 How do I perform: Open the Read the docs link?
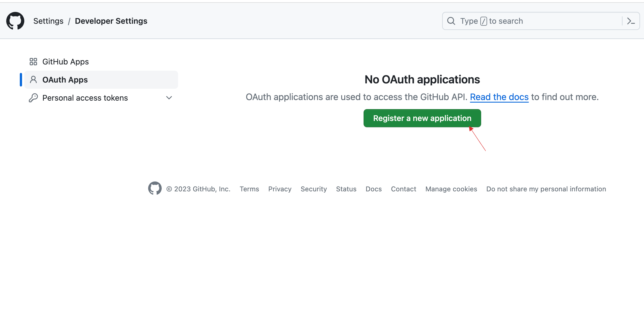tap(499, 97)
